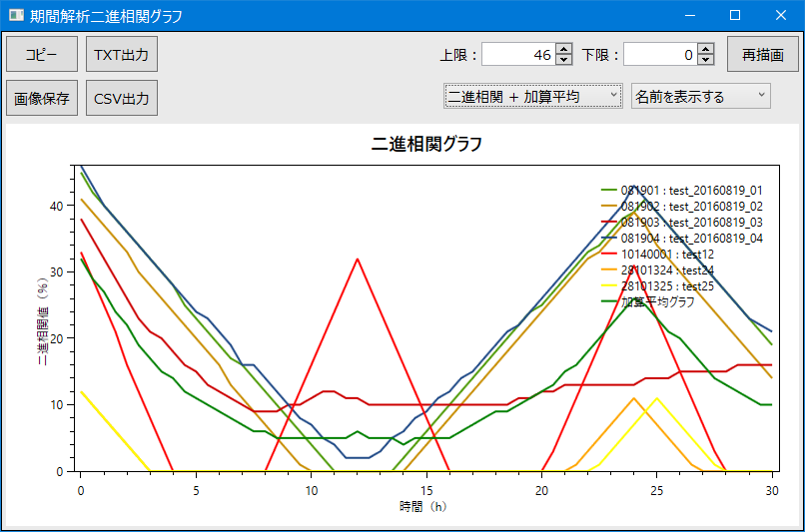The image size is (805, 532).
Task: Select legend entry 28101325 : test25
Action: pos(657,285)
